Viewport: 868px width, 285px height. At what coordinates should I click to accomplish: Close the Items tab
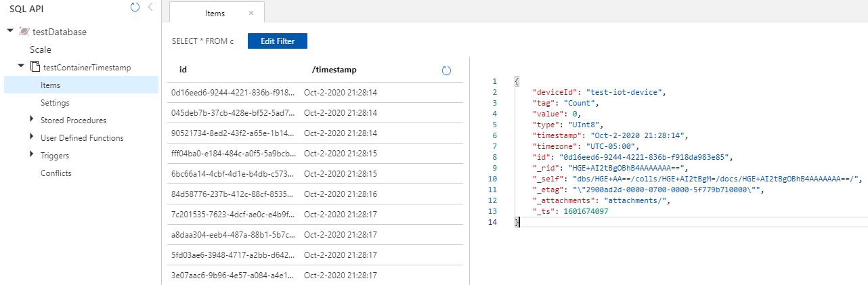pyautogui.click(x=251, y=13)
